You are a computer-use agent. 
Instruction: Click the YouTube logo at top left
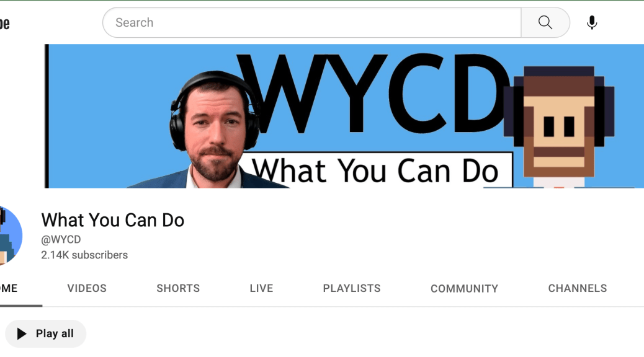click(4, 24)
